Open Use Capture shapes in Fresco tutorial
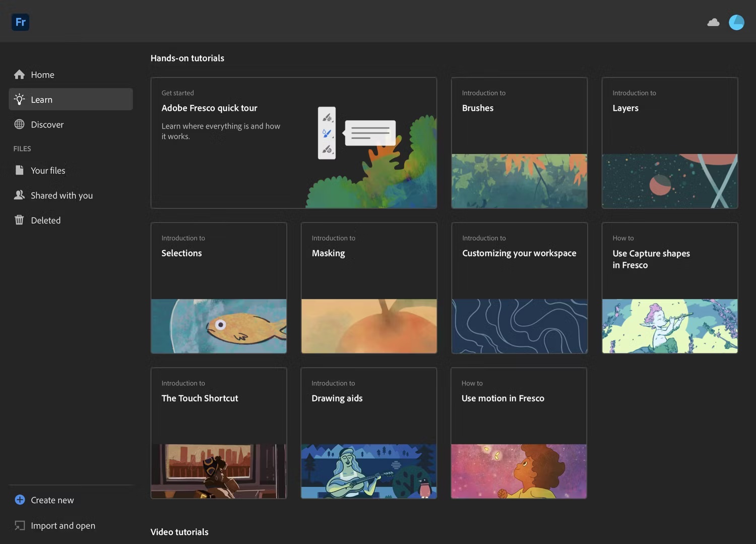This screenshot has width=756, height=544. [x=669, y=288]
